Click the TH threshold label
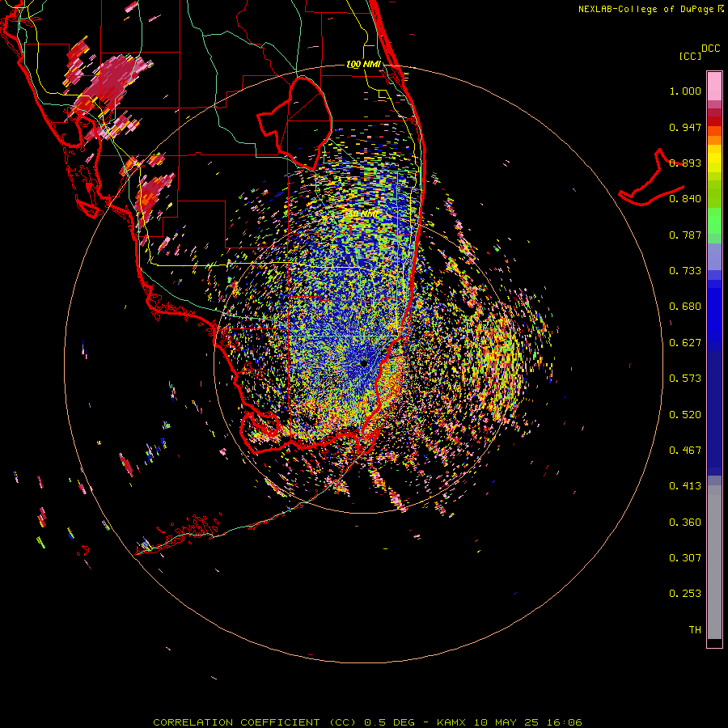This screenshot has width=728, height=728. pos(695,630)
